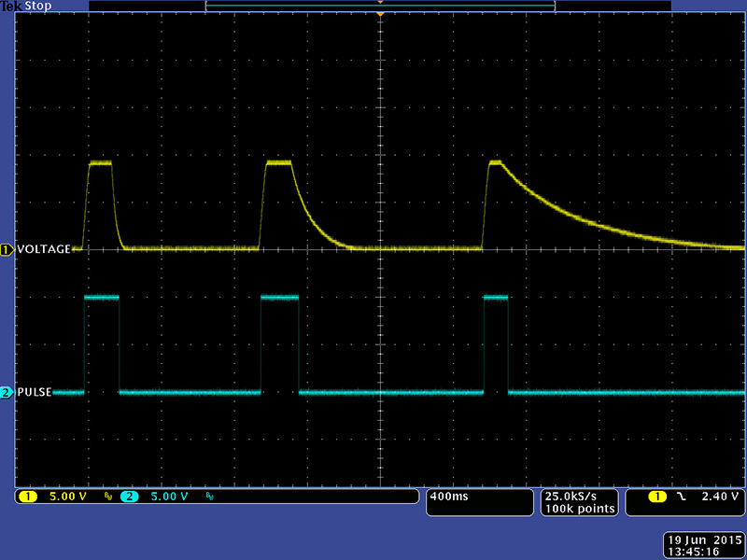
Task: Click the bandwidth limit icon for channel 2
Action: click(209, 497)
